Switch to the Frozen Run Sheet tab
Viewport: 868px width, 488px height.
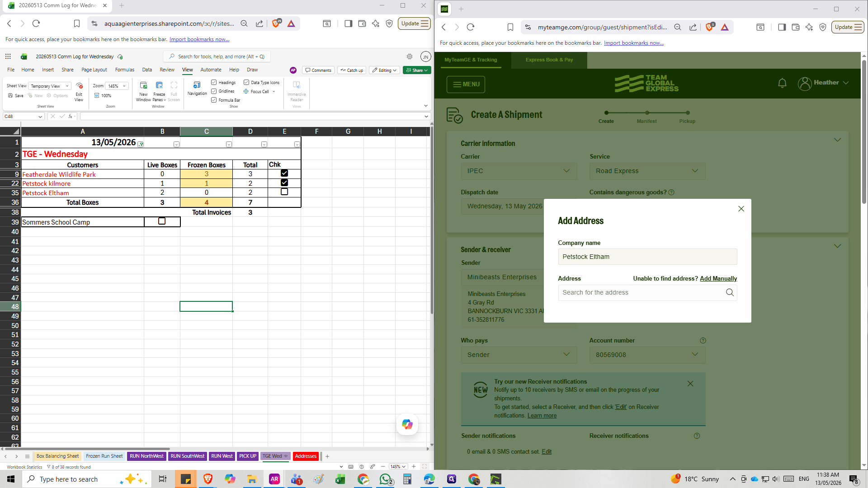click(104, 456)
